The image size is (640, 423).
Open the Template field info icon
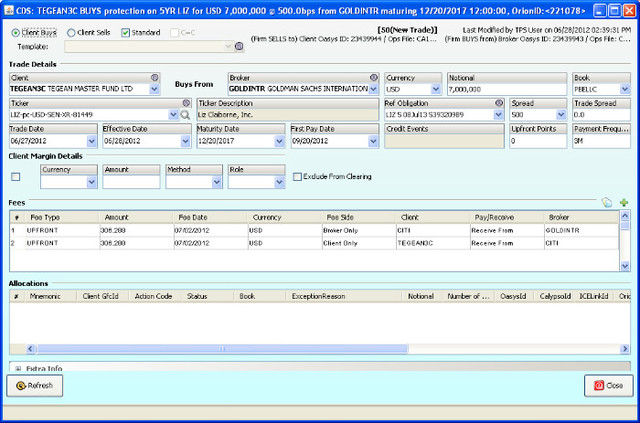click(239, 46)
